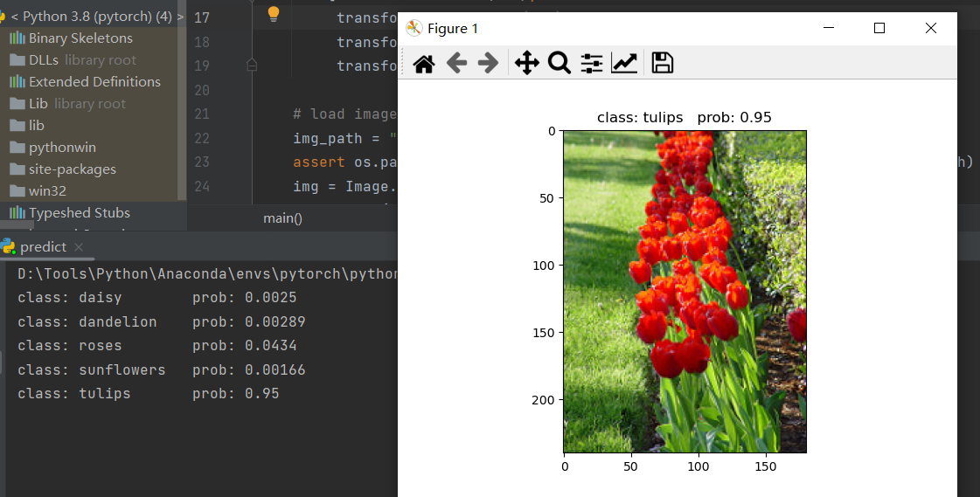Screen dimensions: 980x497
Task: Open Binary Skeletons library node
Action: coord(80,38)
